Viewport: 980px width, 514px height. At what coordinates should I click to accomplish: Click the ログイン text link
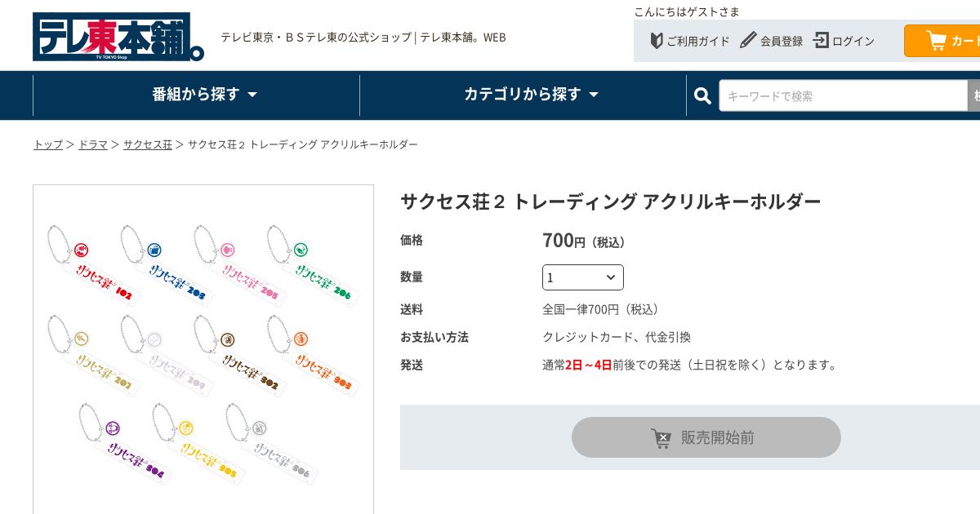(x=853, y=41)
